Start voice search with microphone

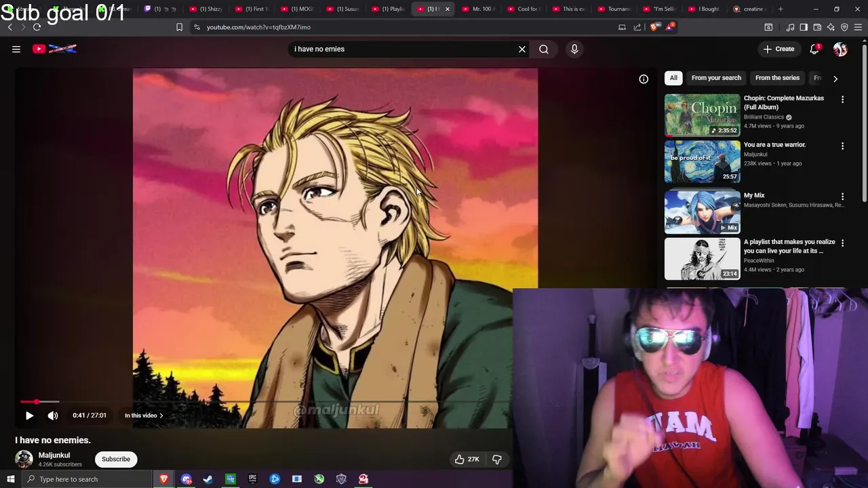574,49
